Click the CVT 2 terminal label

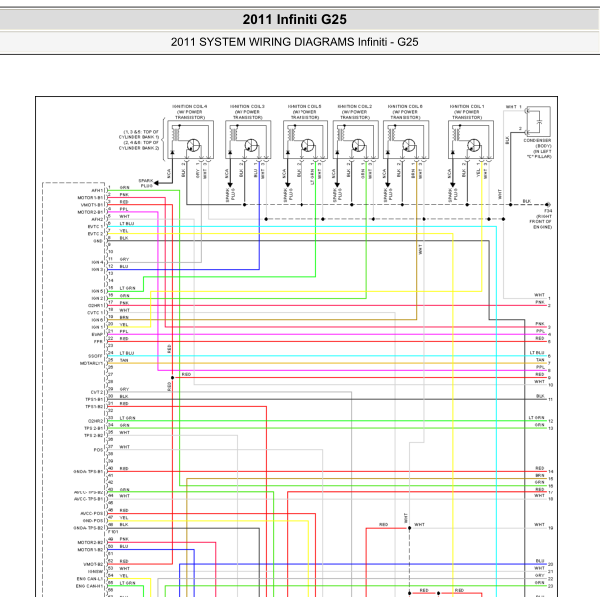97,392
